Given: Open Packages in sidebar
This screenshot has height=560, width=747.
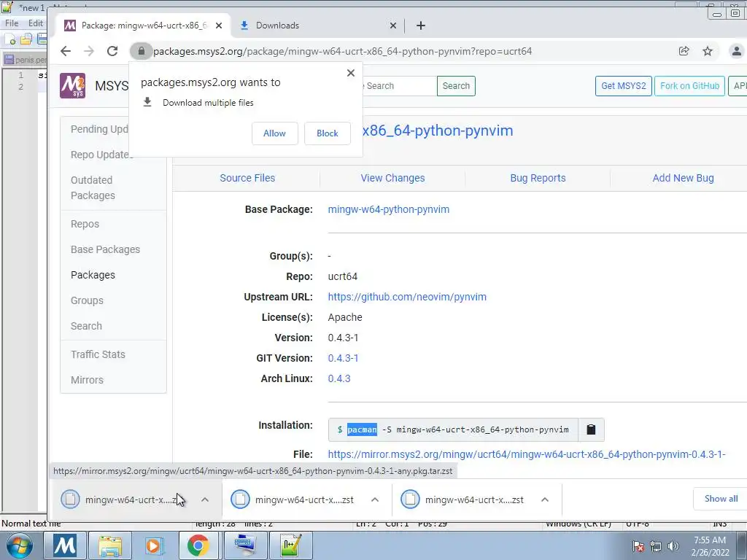Looking at the screenshot, I should click(93, 275).
